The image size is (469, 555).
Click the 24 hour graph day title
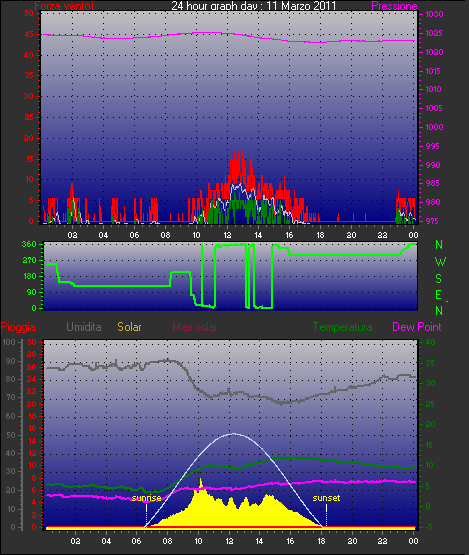click(x=253, y=5)
